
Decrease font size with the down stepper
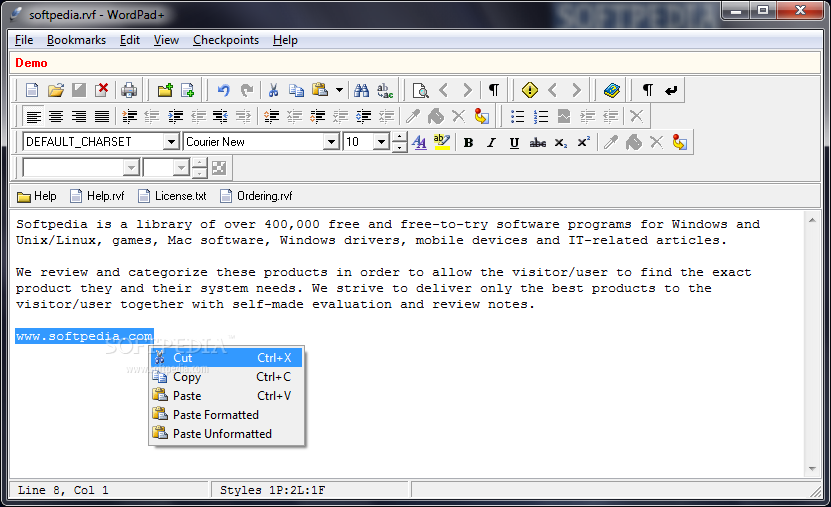click(400, 147)
